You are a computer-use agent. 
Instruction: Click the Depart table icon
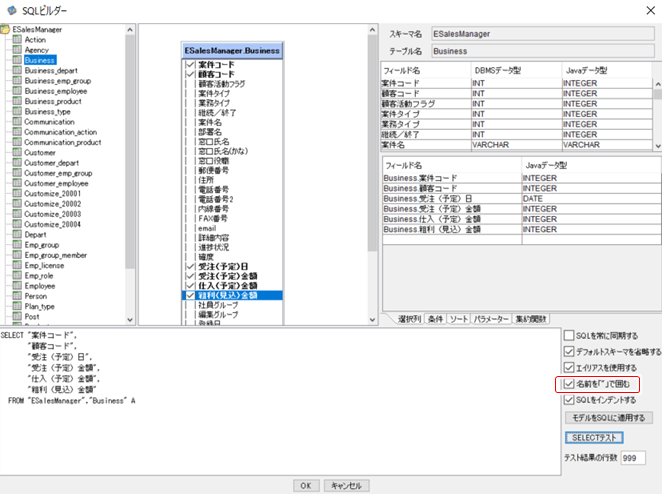coord(17,234)
